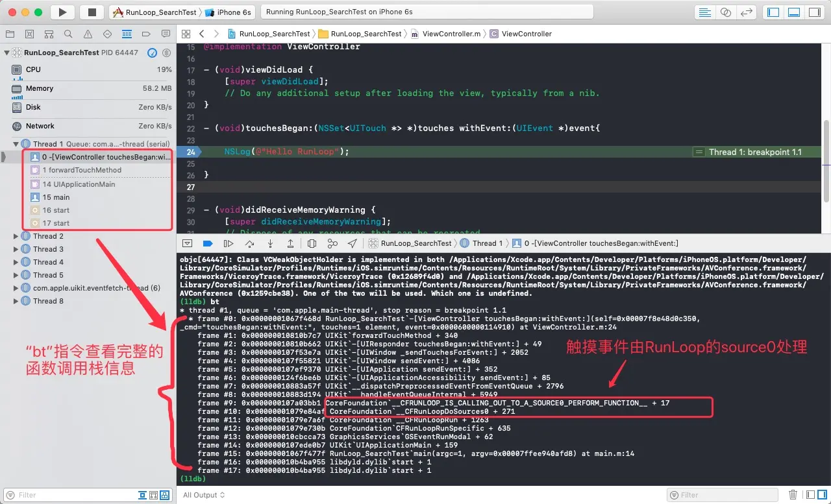Expand com.apple.uikit.eventfetch-thread row
This screenshot has width=831, height=504.
tap(16, 288)
